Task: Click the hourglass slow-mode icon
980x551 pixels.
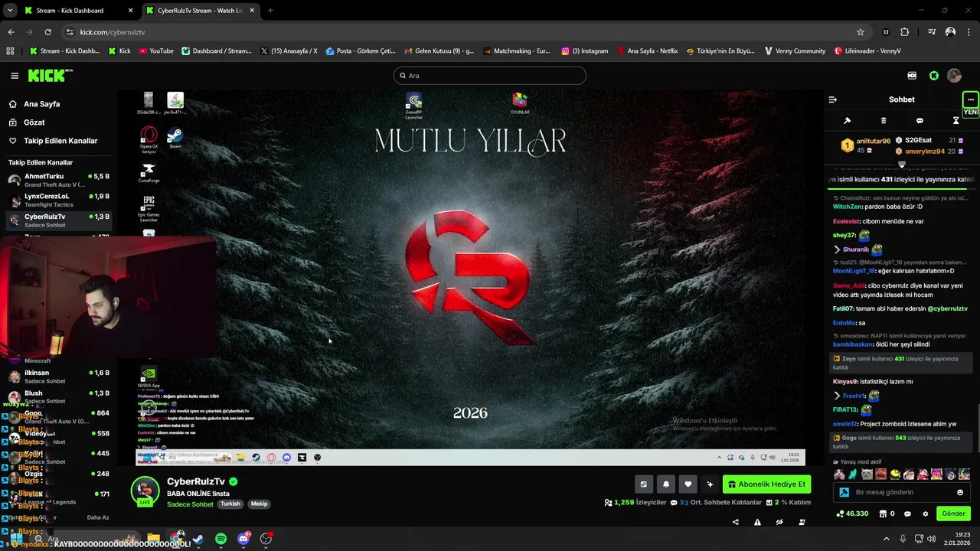Action: coord(955,121)
